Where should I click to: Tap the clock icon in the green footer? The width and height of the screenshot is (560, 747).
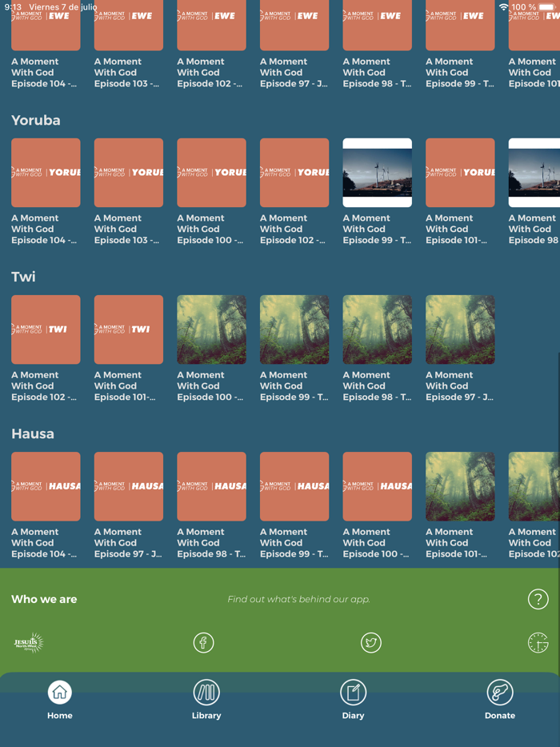click(x=538, y=643)
